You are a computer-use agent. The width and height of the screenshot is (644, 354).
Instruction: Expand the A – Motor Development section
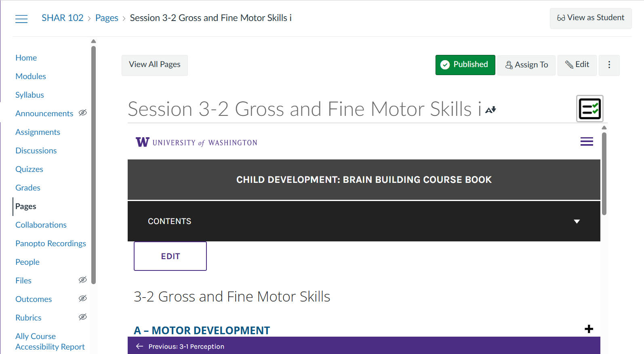coord(589,329)
